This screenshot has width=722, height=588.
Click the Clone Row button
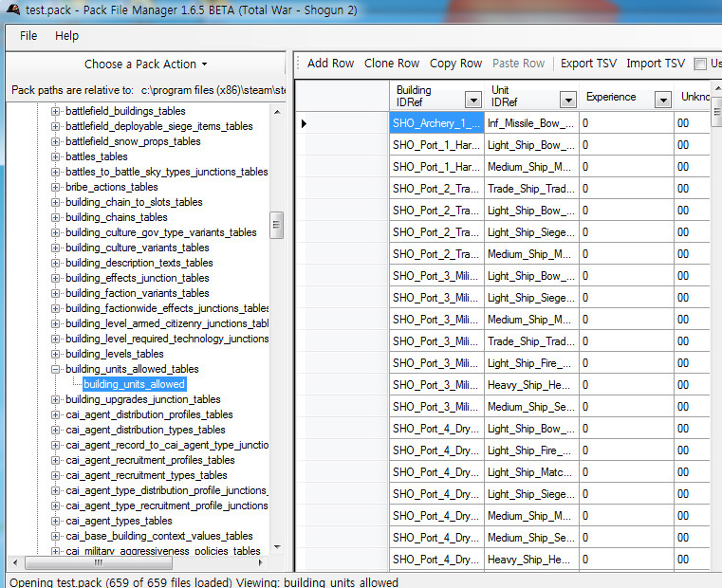tap(392, 64)
